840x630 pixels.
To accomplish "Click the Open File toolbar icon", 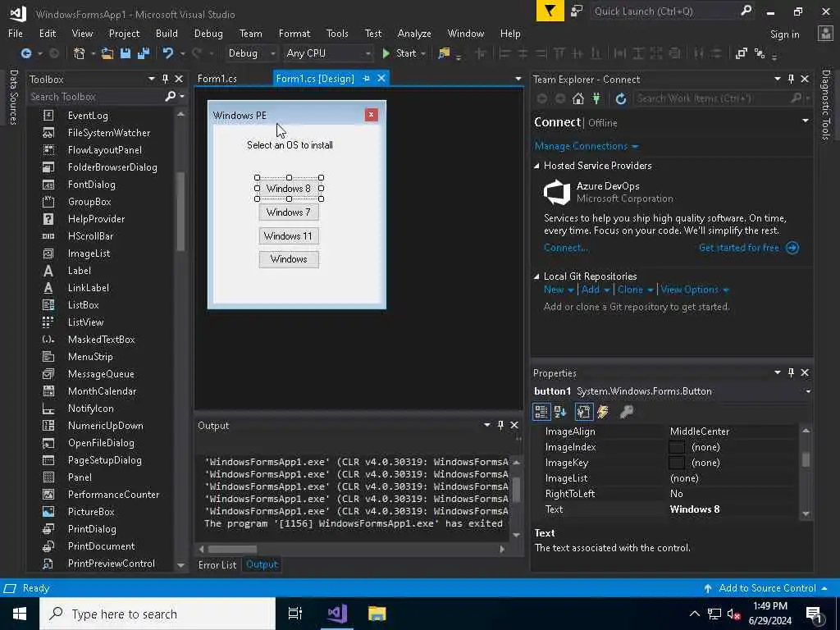I will coord(107,53).
